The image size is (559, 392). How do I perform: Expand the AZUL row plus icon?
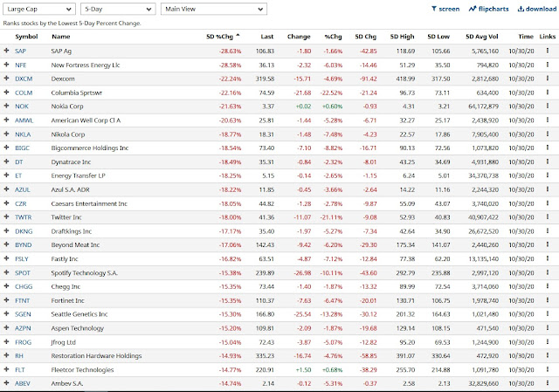(x=6, y=189)
